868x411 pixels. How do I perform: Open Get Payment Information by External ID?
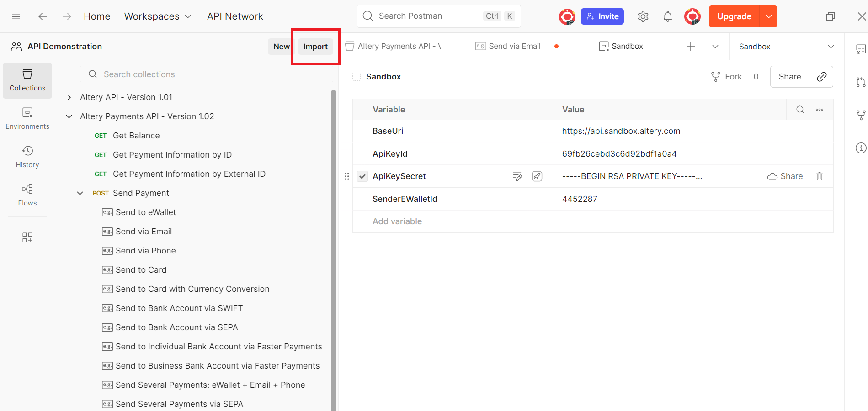(189, 174)
